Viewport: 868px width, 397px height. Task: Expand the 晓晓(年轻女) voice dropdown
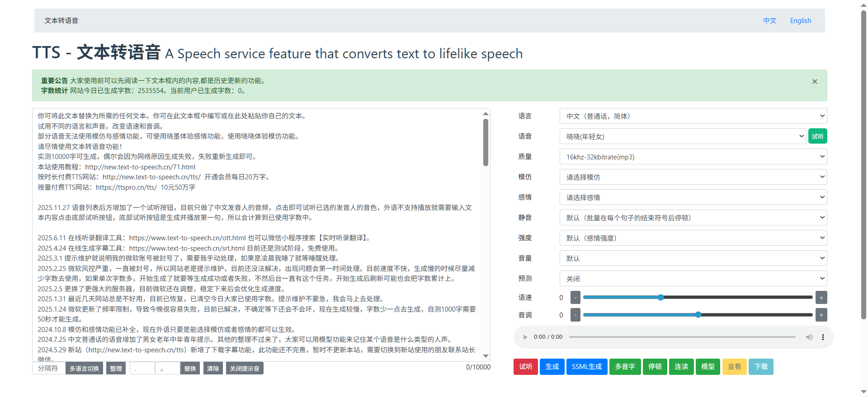coord(683,136)
